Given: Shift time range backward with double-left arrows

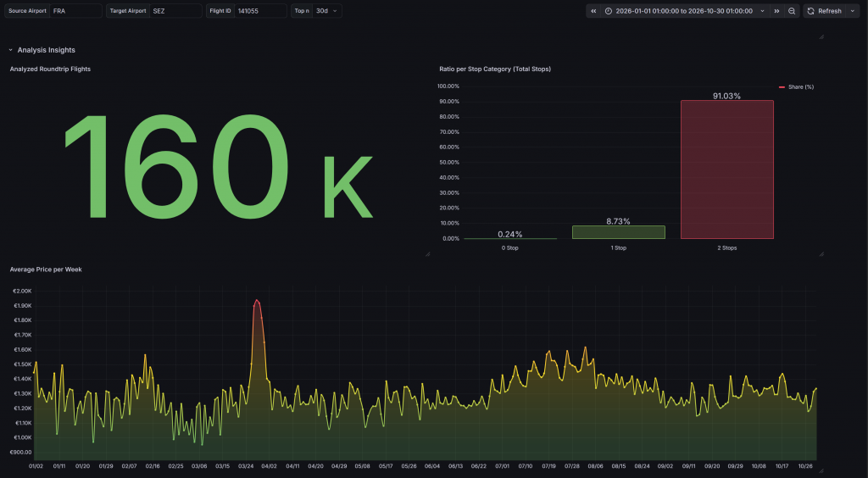Looking at the screenshot, I should 593,11.
